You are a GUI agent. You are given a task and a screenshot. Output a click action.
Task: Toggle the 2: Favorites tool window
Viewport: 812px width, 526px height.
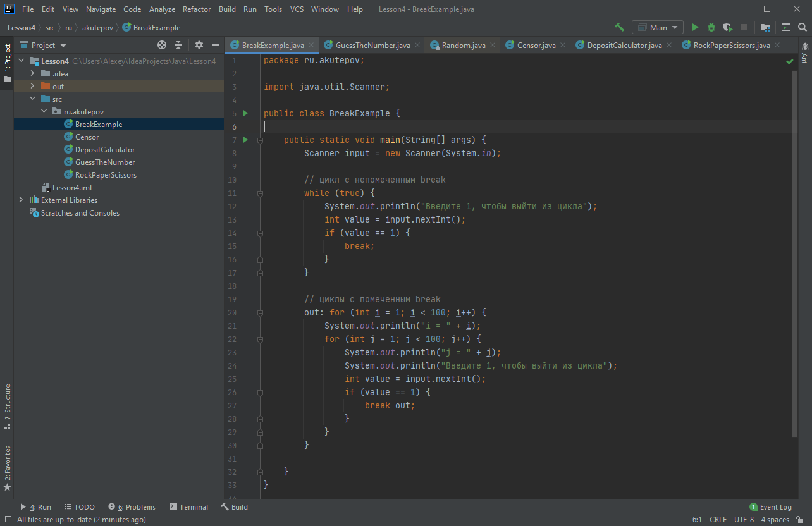[x=7, y=468]
